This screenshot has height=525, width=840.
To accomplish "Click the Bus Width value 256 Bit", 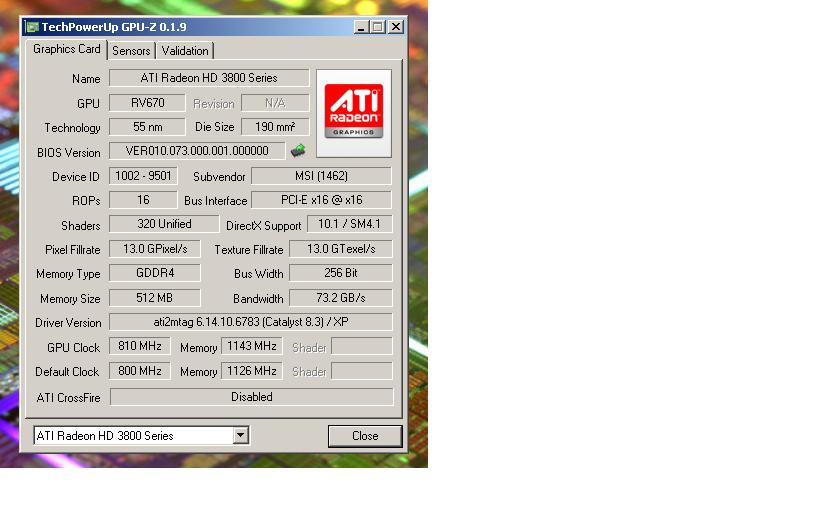I will [341, 273].
